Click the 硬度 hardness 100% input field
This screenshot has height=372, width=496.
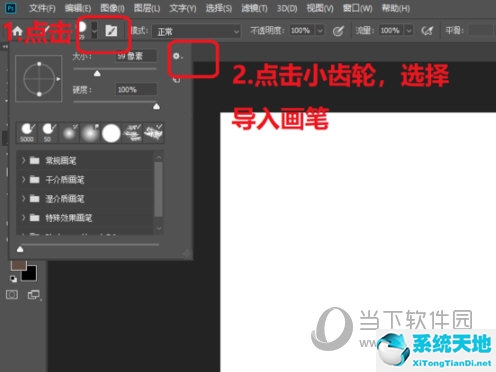tap(136, 90)
